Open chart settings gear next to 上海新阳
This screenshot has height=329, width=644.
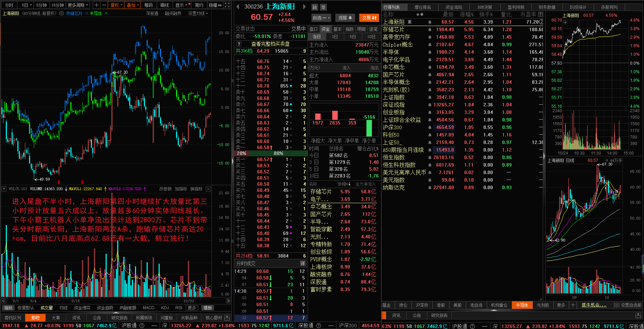click(62, 13)
